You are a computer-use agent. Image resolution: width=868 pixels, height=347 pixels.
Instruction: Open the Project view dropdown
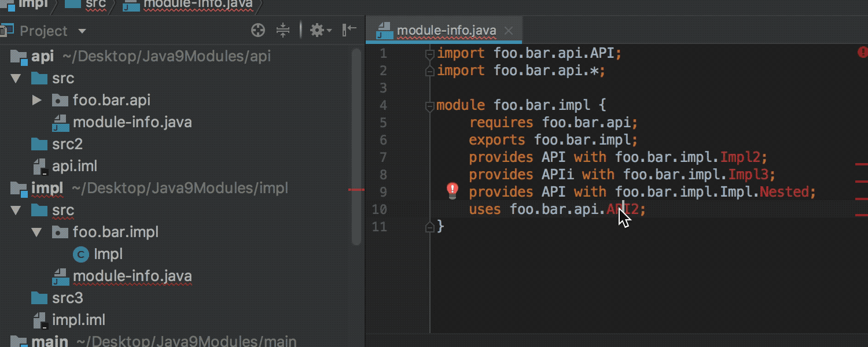[x=82, y=31]
